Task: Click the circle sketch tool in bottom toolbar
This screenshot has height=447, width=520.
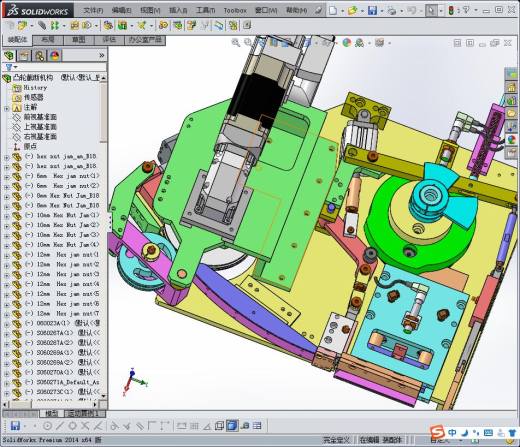Action: point(47,426)
